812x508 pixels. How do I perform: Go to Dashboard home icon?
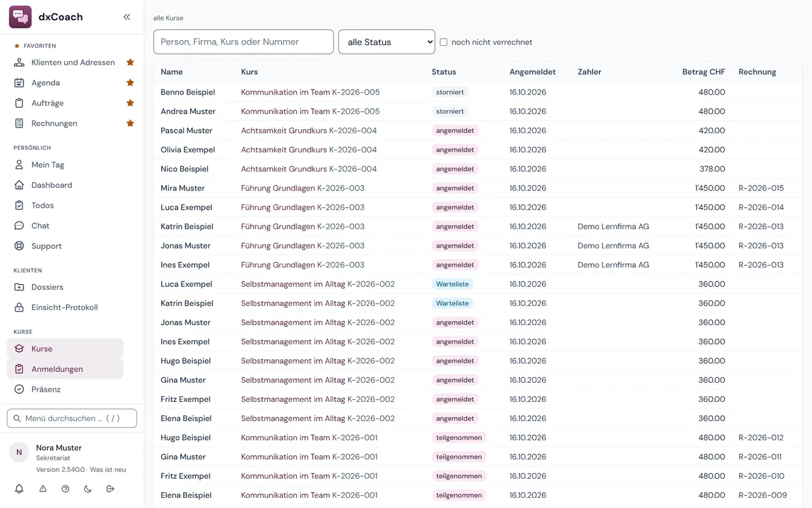[x=19, y=185]
